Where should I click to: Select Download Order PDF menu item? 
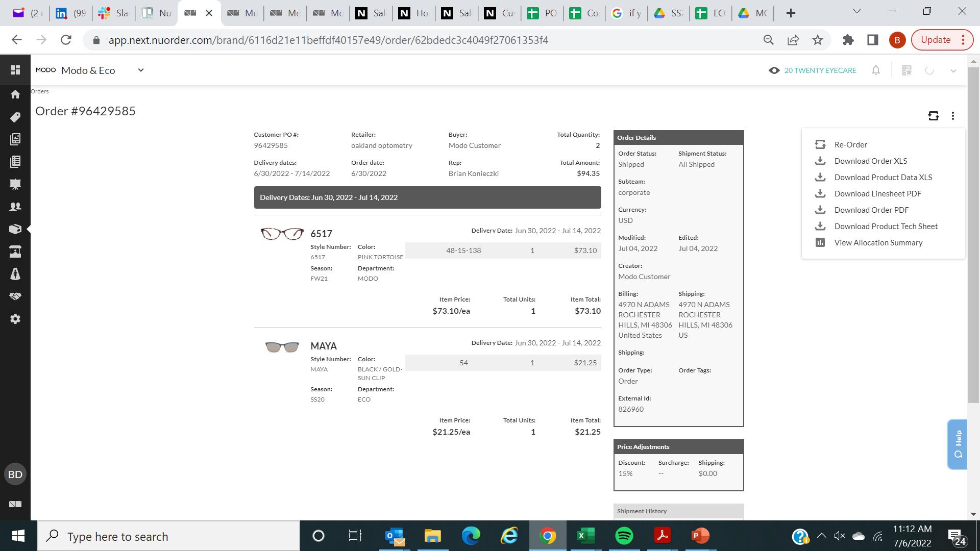pyautogui.click(x=871, y=210)
